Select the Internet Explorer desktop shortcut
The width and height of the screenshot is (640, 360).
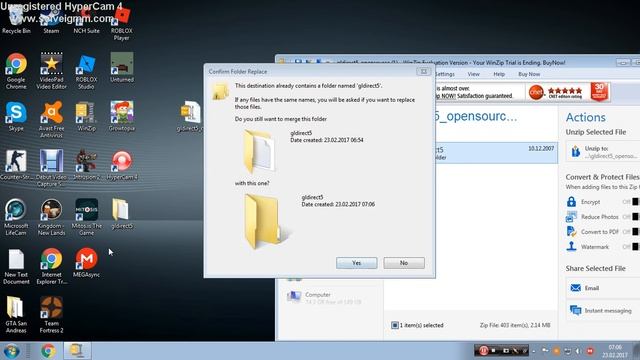51,266
